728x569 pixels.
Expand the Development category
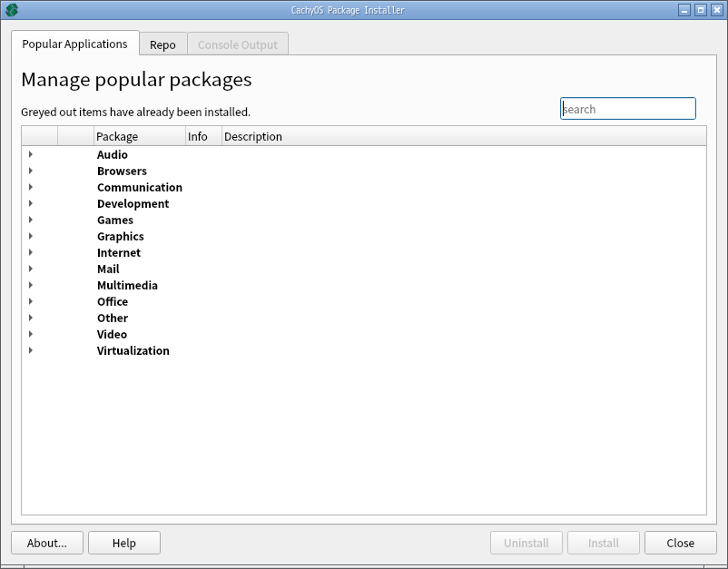click(x=30, y=203)
